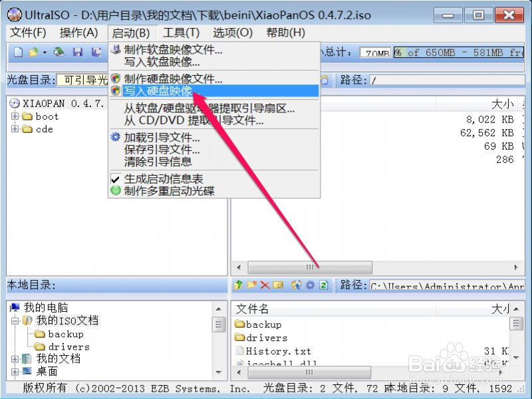Click the disc icon beside XIAOPAN 0.4.7.

15,103
